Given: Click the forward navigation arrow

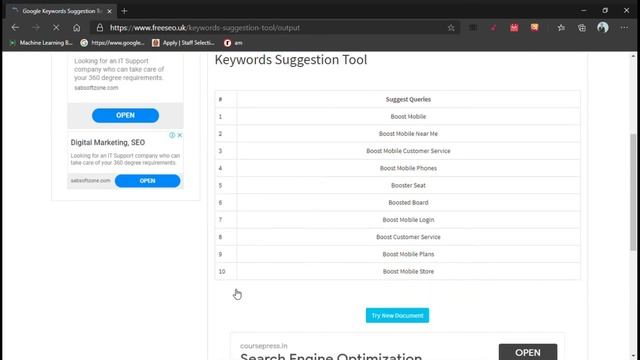Looking at the screenshot, I should [36, 28].
